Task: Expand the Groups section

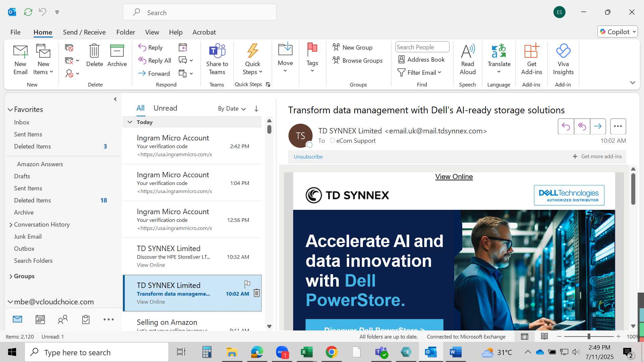Action: pyautogui.click(x=11, y=276)
